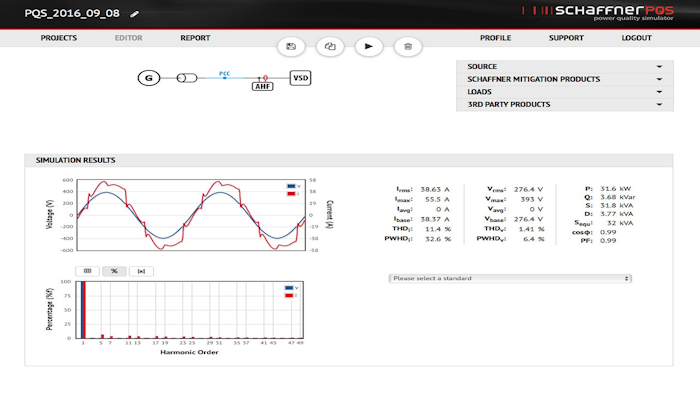Expand the SOURCE panel

pyautogui.click(x=565, y=66)
